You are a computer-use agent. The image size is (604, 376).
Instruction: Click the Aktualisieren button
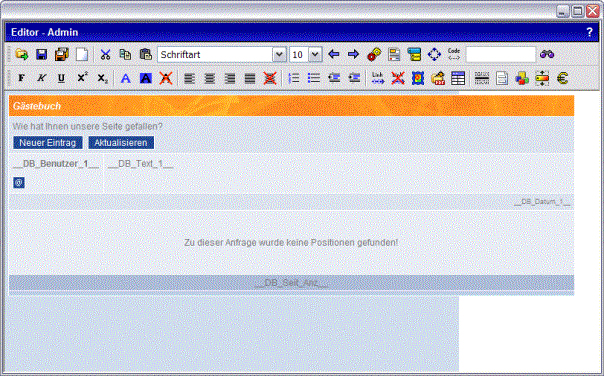[x=121, y=143]
